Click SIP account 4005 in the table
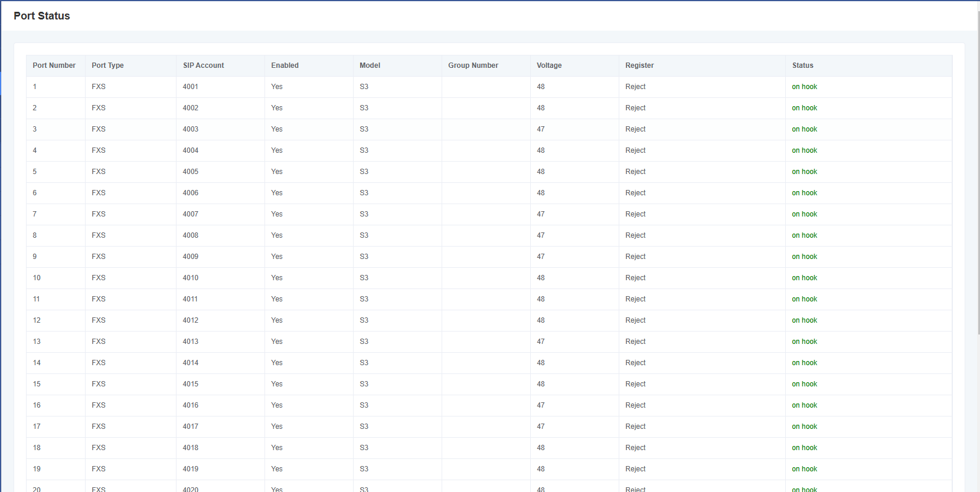 point(190,172)
